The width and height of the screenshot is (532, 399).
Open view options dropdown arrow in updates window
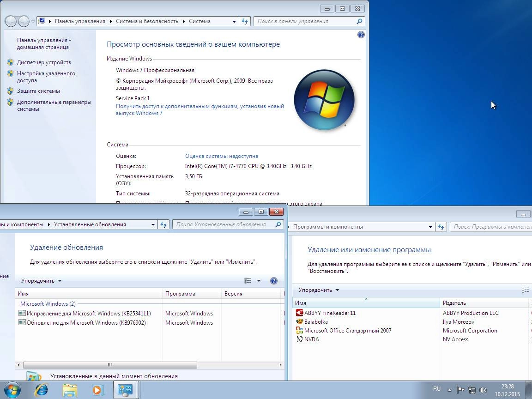click(x=259, y=281)
